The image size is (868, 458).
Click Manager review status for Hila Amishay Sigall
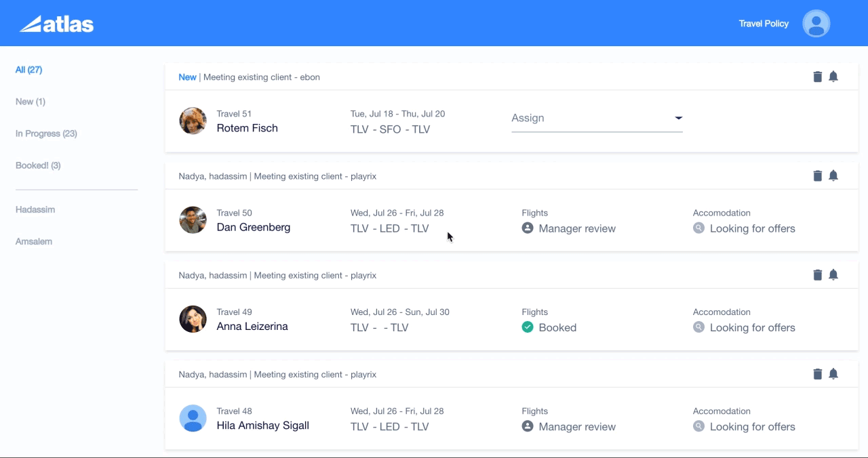click(x=577, y=426)
